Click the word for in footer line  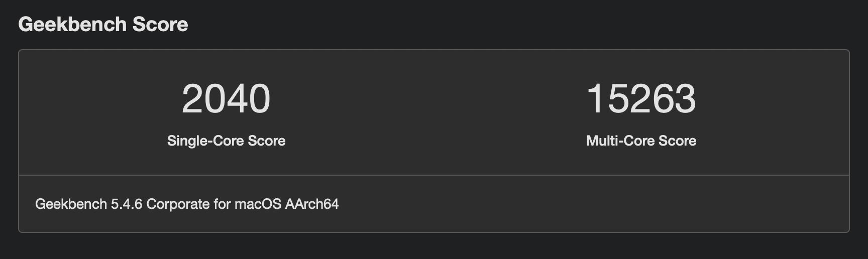pyautogui.click(x=222, y=204)
